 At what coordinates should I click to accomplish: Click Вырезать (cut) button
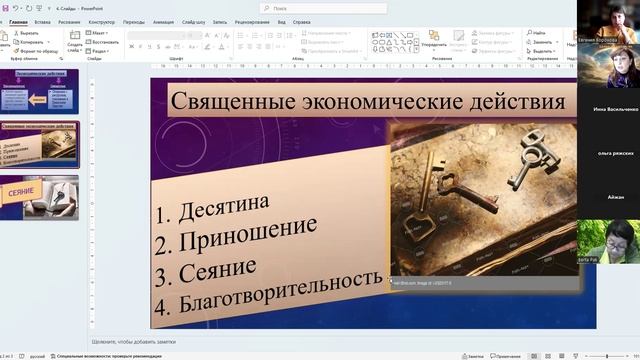(x=26, y=33)
